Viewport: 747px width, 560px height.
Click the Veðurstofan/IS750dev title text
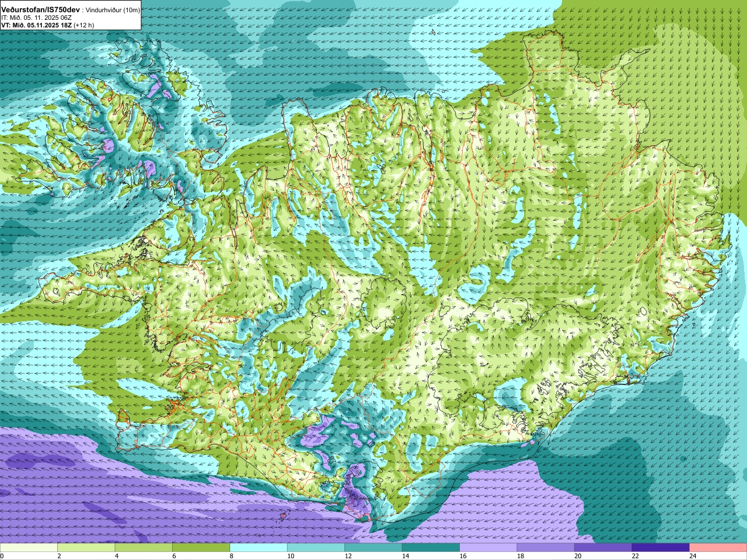41,10
